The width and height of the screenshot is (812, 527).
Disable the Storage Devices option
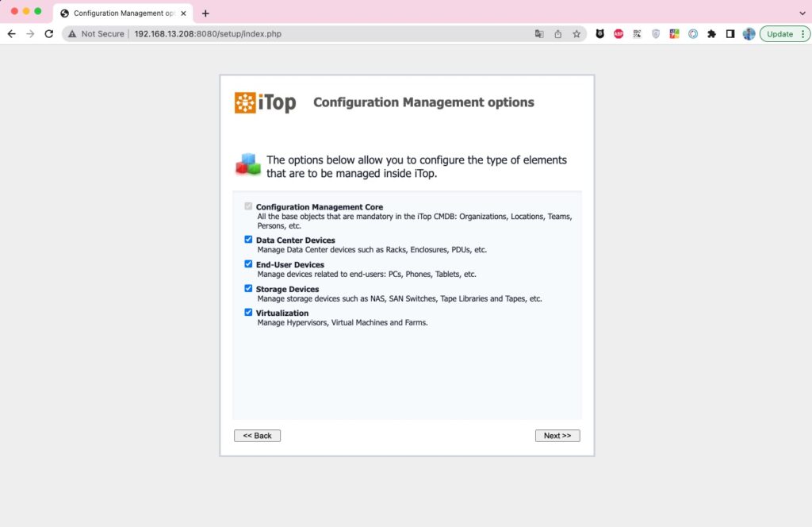pyautogui.click(x=248, y=288)
